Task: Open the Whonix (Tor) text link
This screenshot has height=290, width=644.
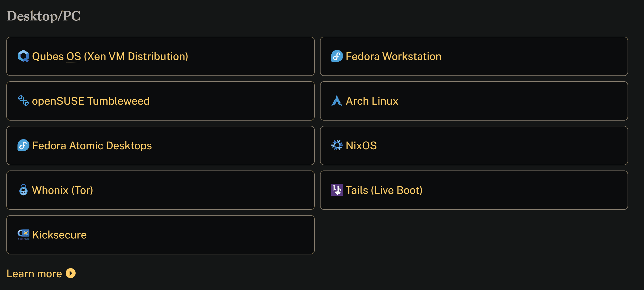Action: (62, 190)
